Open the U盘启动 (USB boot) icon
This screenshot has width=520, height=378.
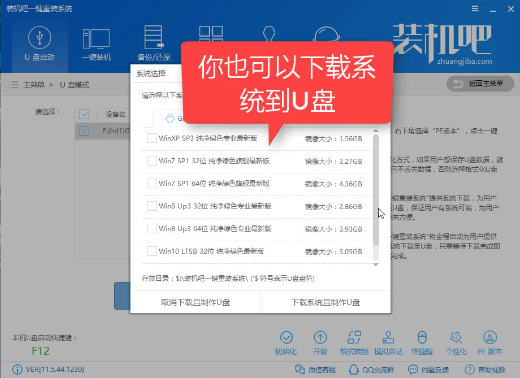(x=40, y=44)
